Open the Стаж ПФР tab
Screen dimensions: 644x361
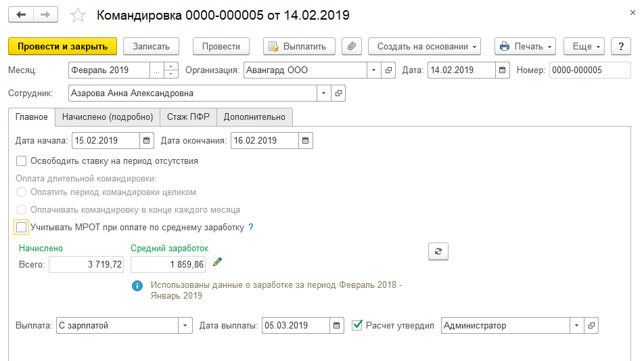[x=189, y=116]
